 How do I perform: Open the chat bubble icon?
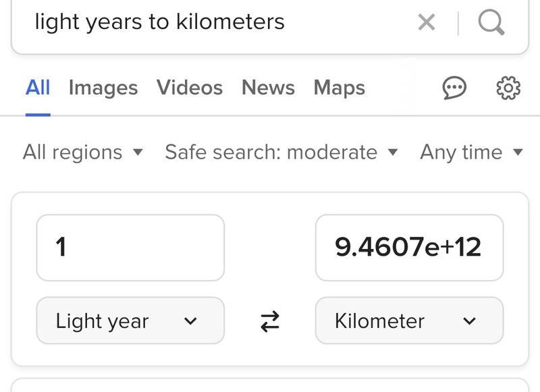(454, 88)
